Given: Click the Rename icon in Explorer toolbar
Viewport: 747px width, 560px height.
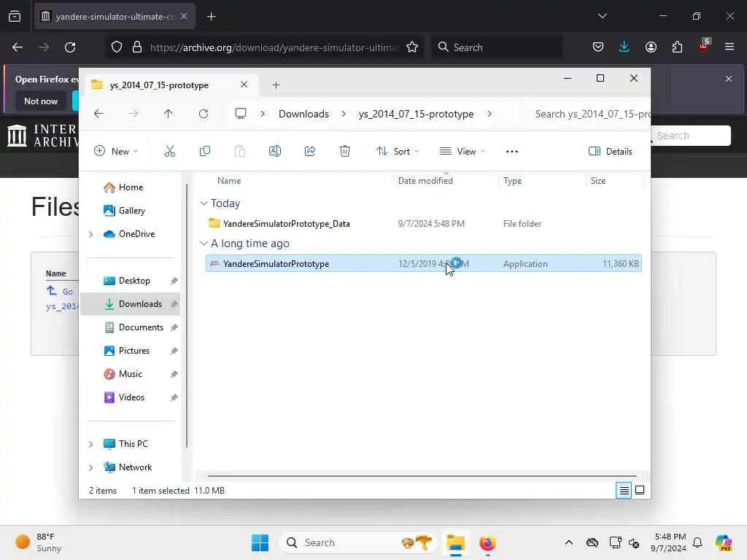Looking at the screenshot, I should (x=275, y=152).
